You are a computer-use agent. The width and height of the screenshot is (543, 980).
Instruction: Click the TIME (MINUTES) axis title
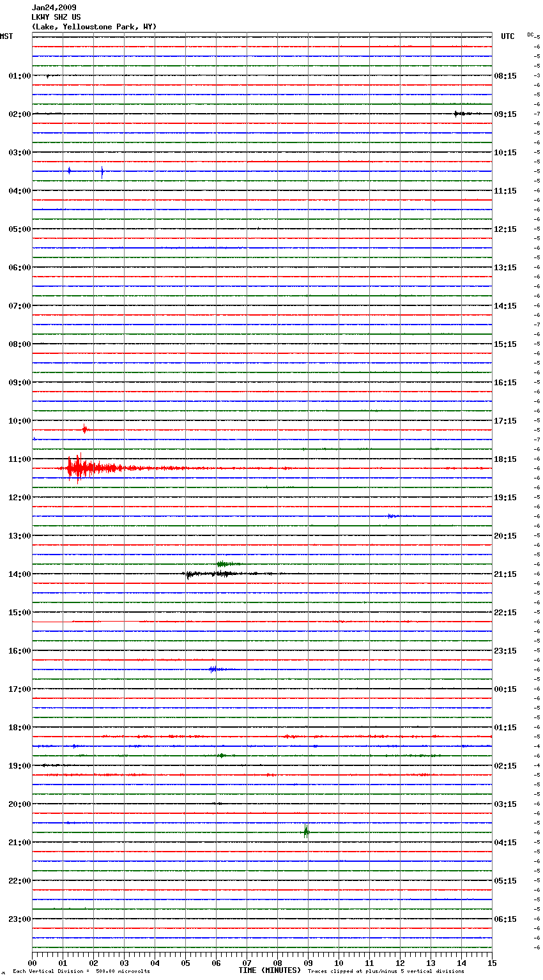(x=270, y=970)
